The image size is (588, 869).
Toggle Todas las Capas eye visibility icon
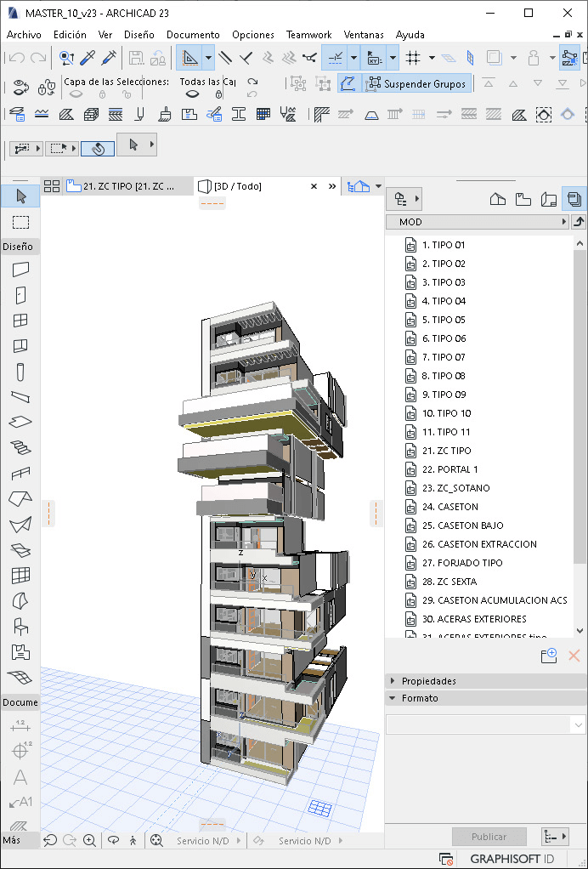[x=192, y=94]
